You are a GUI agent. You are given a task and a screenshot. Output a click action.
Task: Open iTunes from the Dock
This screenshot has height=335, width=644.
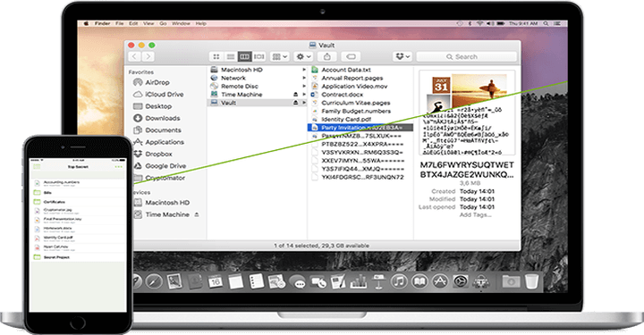pyautogui.click(x=399, y=281)
